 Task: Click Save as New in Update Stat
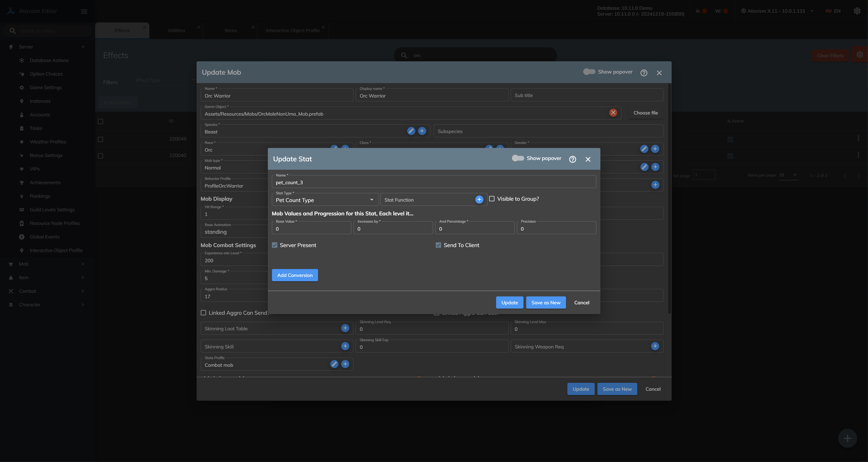pyautogui.click(x=546, y=302)
